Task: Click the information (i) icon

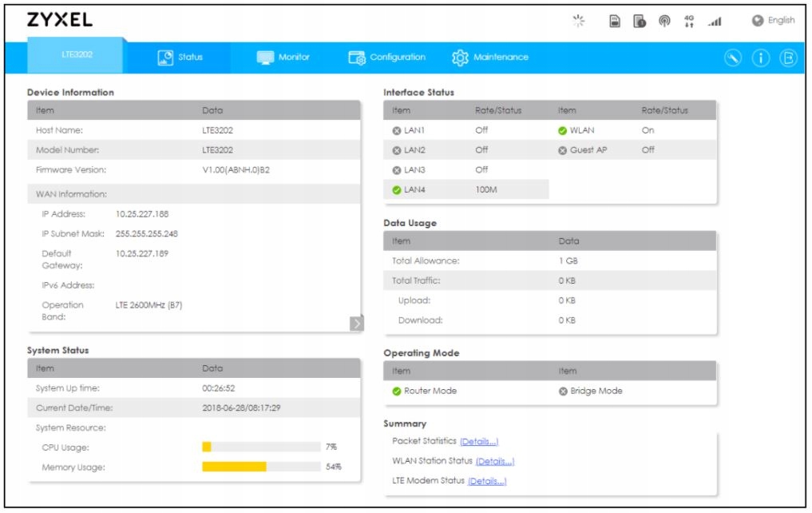Action: [x=759, y=58]
